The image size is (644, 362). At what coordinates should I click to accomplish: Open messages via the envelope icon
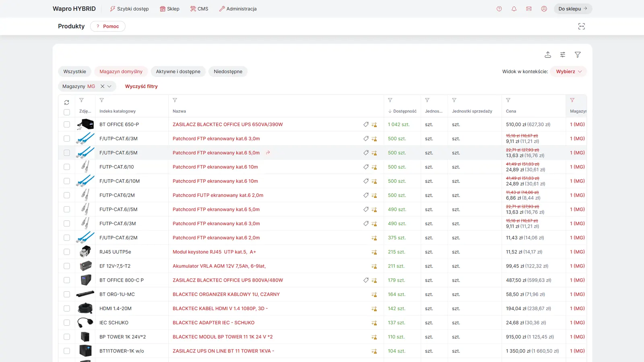(x=529, y=8)
